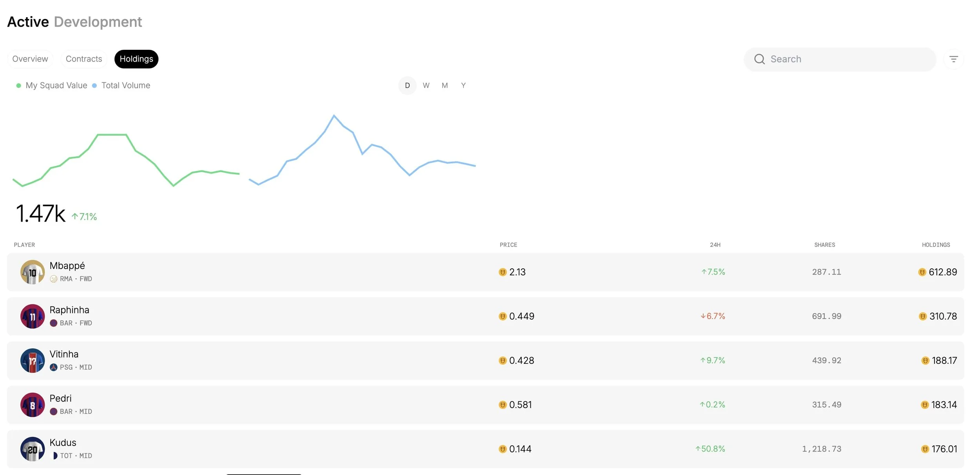Image resolution: width=980 pixels, height=475 pixels.
Task: Open the Overview tab
Action: point(30,59)
